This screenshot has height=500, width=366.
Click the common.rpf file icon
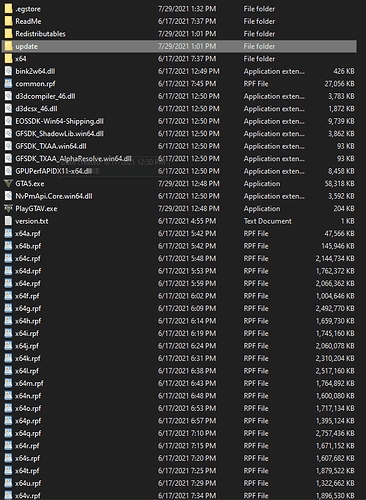click(x=8, y=84)
